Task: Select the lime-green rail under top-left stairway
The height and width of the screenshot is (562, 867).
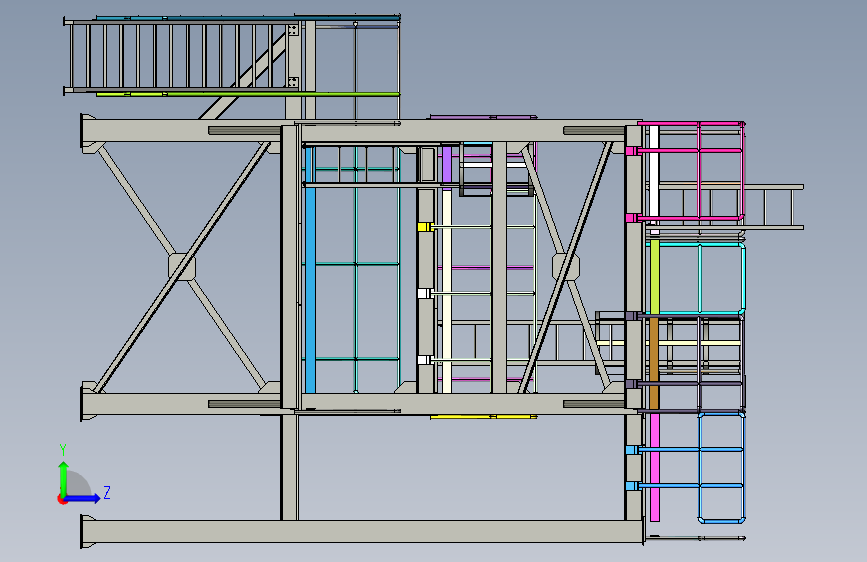Action: 248,94
